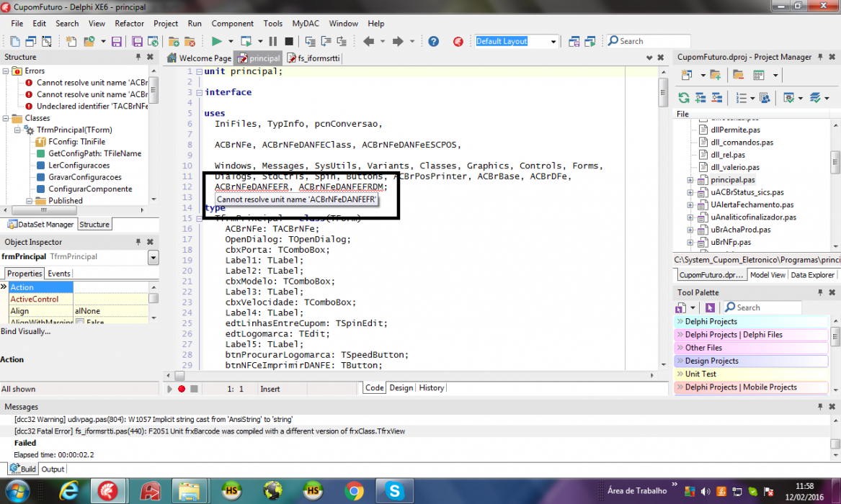The width and height of the screenshot is (841, 504).
Task: Switch to the Model View tab
Action: [767, 275]
